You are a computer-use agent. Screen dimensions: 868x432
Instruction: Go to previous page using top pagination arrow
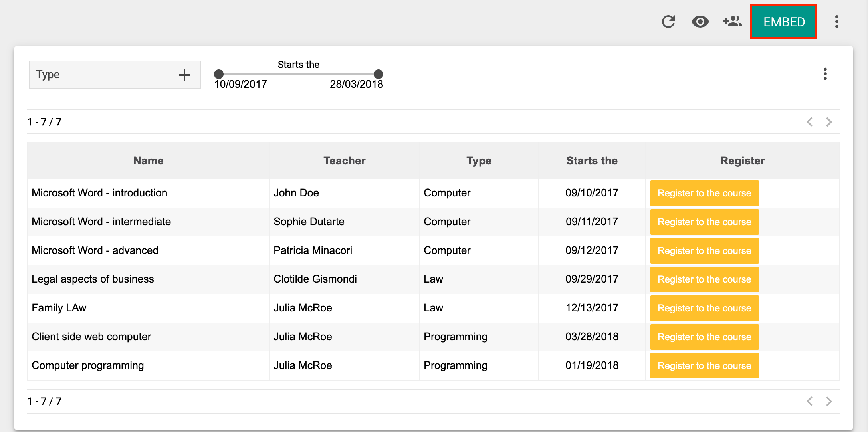810,122
